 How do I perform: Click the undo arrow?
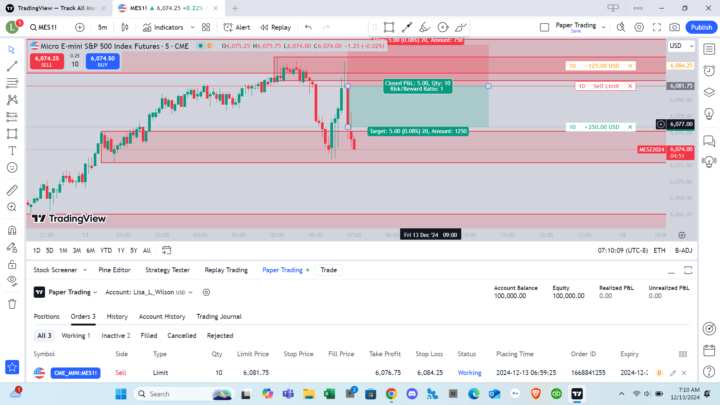coord(308,28)
